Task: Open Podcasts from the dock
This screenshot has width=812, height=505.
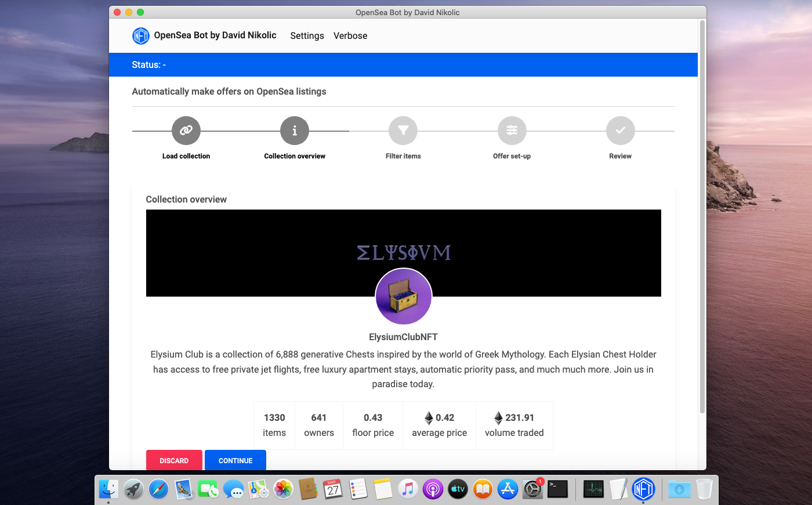Action: [433, 489]
